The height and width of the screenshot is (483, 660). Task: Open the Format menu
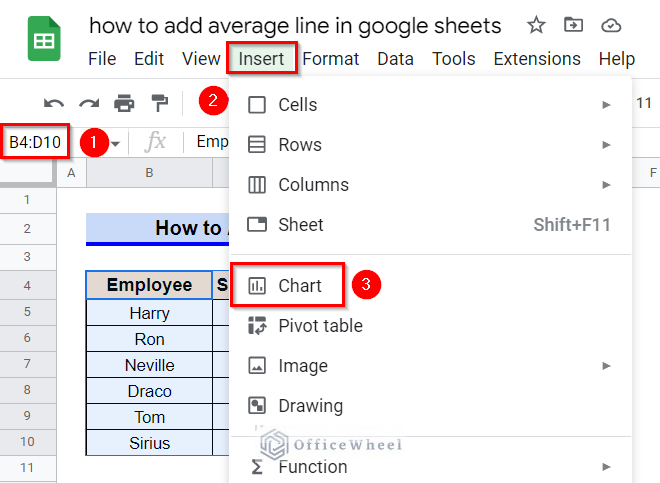point(330,59)
